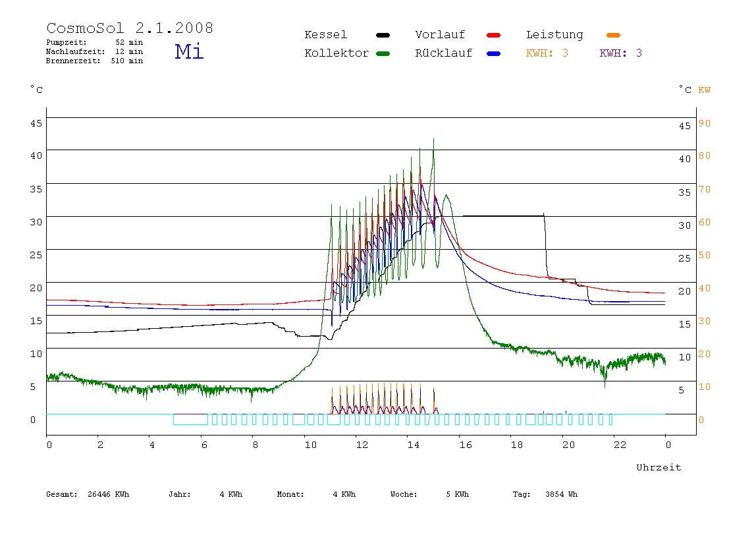Image resolution: width=756 pixels, height=535 pixels.
Task: Click the orange Leistung legend swatch
Action: tap(613, 35)
